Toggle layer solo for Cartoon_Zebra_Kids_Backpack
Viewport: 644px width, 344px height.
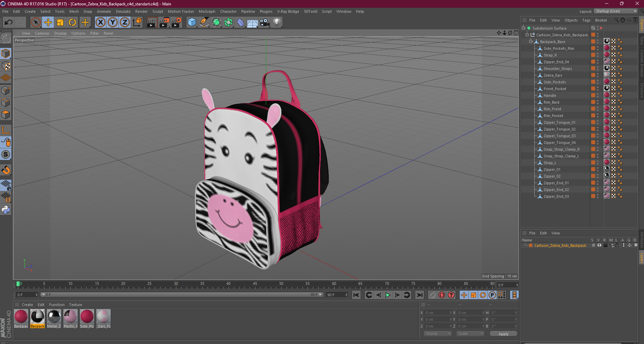[593, 245]
